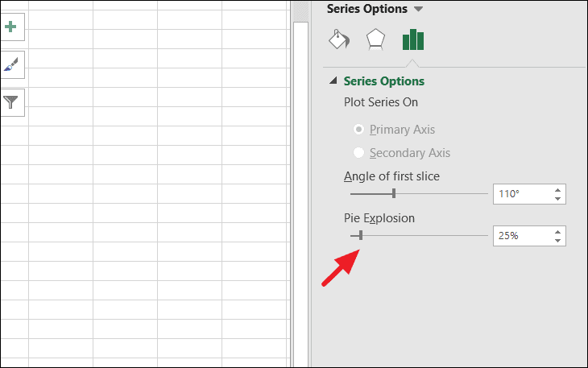The width and height of the screenshot is (588, 368).
Task: Click the Angle of first slice input field
Action: (x=520, y=194)
